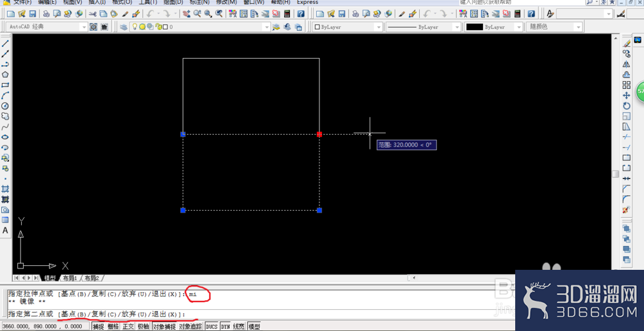This screenshot has width=644, height=331.
Task: Open the ByLayer color dropdown
Action: 348,27
